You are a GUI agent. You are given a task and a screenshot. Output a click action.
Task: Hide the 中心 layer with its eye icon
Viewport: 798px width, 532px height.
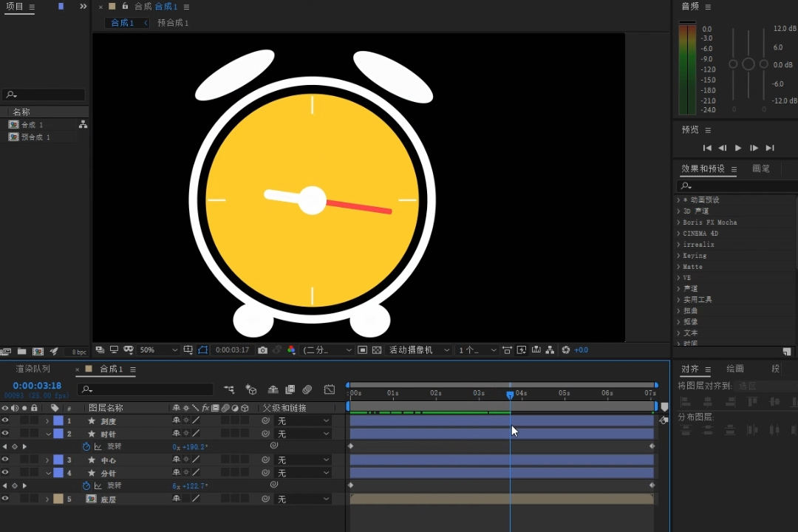pyautogui.click(x=5, y=460)
